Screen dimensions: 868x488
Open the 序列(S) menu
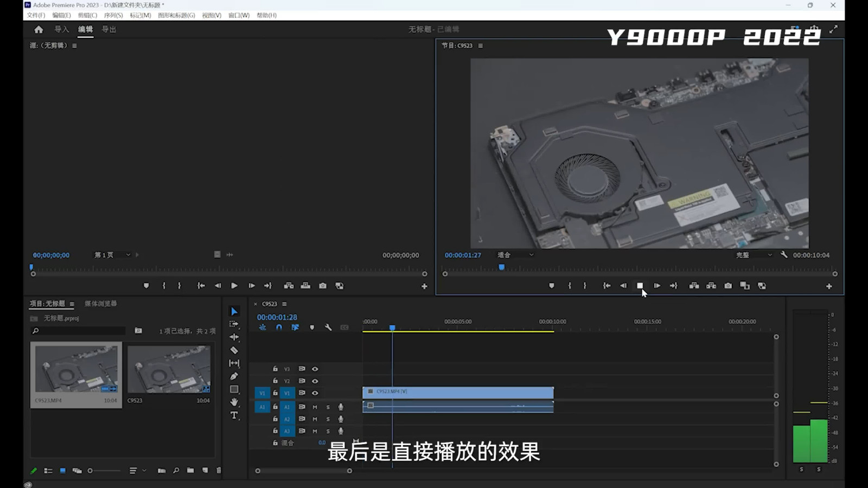click(x=113, y=15)
